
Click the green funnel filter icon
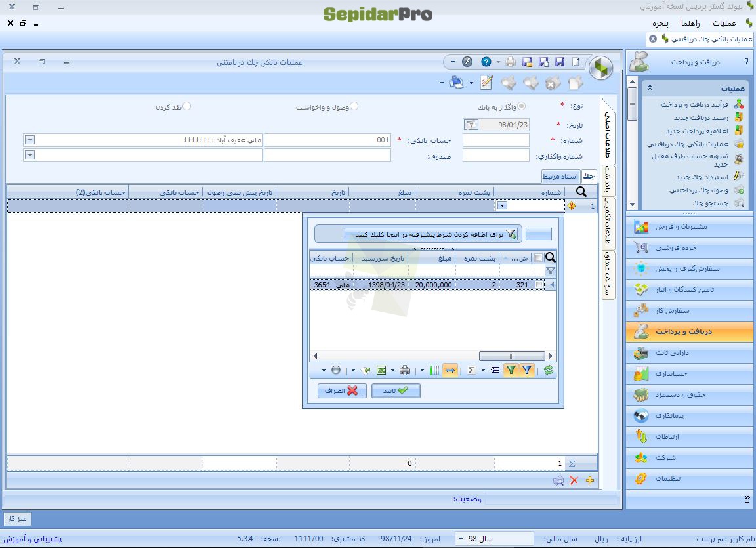pyautogui.click(x=511, y=370)
